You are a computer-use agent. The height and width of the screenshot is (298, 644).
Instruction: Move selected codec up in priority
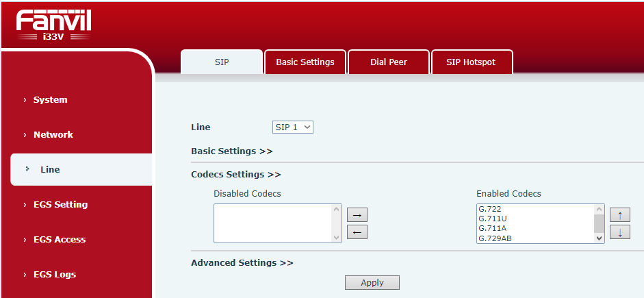pos(619,215)
